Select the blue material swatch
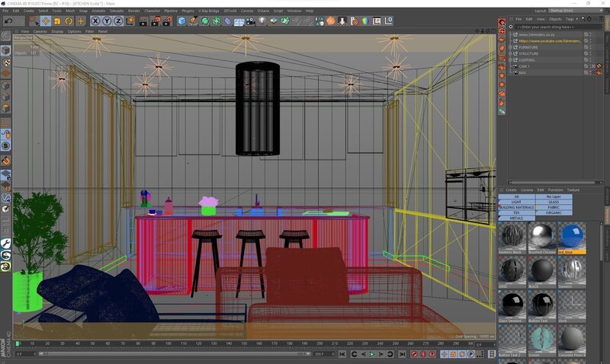The image size is (610, 364). point(572,235)
